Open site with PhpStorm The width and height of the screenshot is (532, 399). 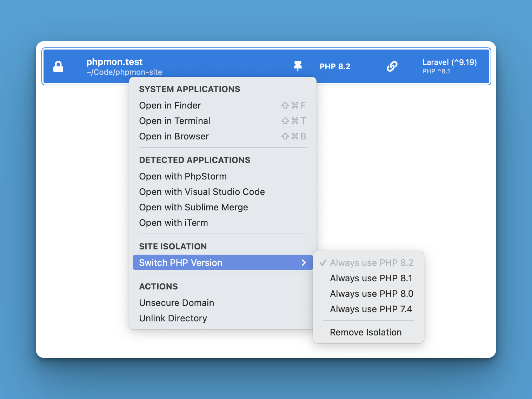(x=223, y=176)
